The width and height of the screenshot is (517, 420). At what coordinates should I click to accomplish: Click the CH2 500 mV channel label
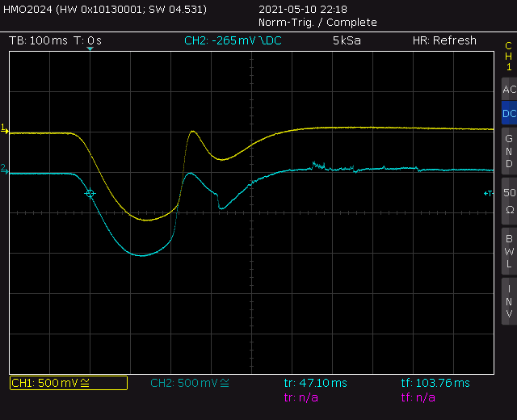190,383
